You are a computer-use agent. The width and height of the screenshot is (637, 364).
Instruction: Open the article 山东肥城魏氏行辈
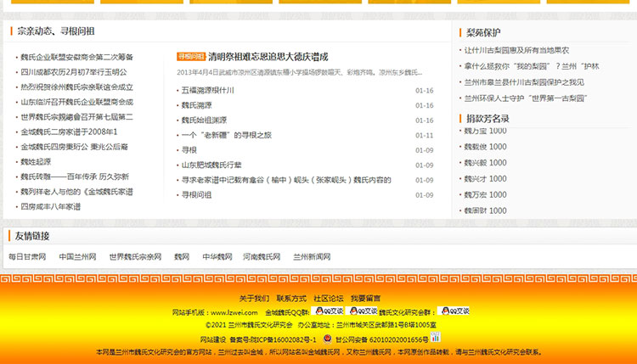click(211, 165)
